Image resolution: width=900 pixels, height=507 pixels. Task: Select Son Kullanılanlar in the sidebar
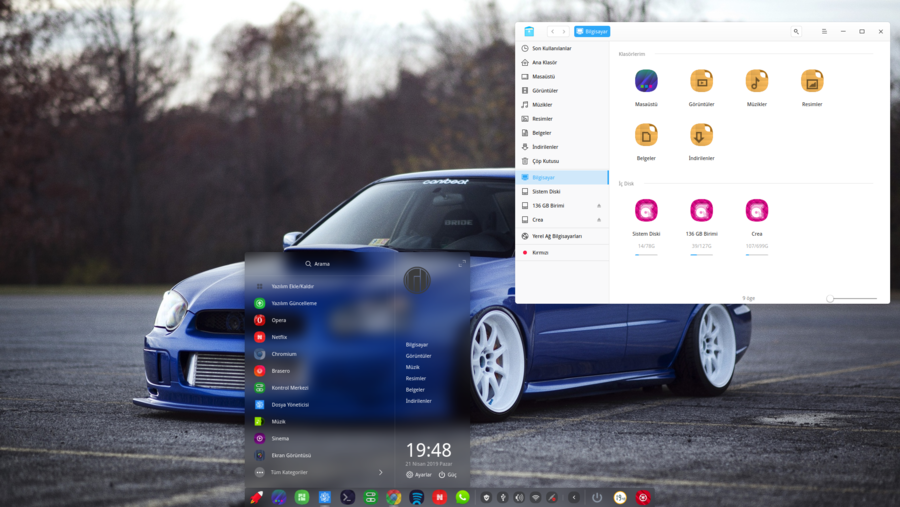pos(551,48)
